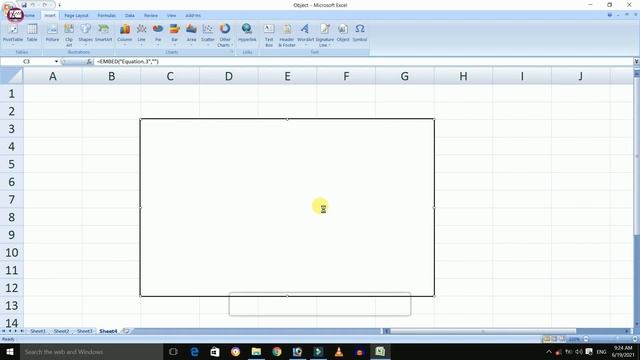The width and height of the screenshot is (640, 360).
Task: Click the formula bar with EMBED formula
Action: [x=363, y=62]
